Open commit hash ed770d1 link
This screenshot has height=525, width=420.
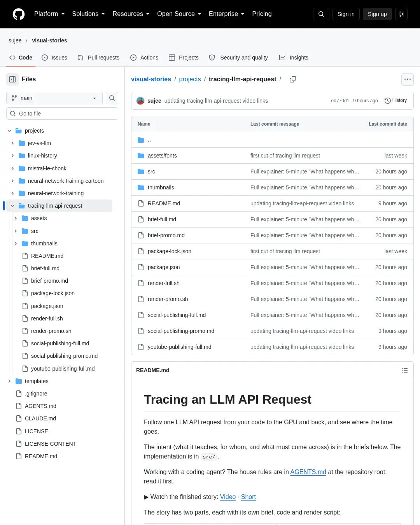click(340, 101)
